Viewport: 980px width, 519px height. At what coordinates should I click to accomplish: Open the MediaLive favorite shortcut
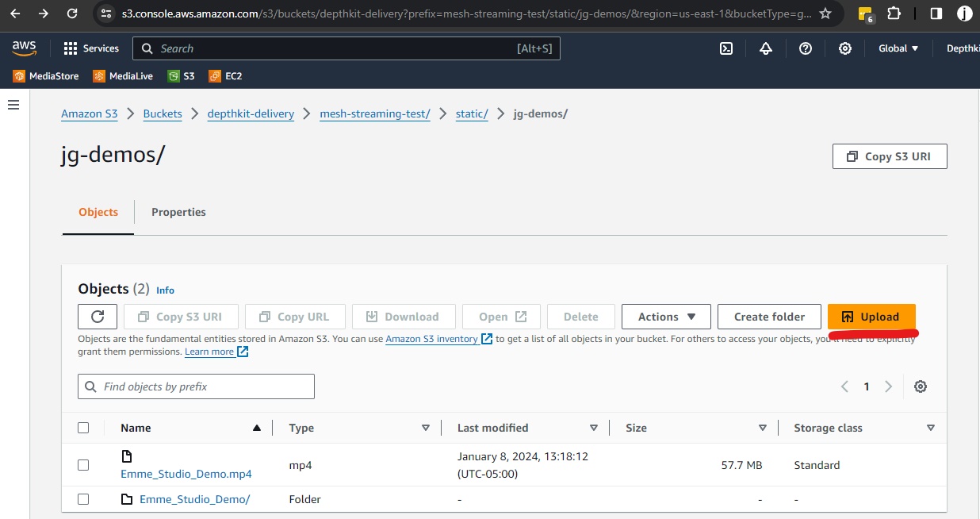[123, 76]
